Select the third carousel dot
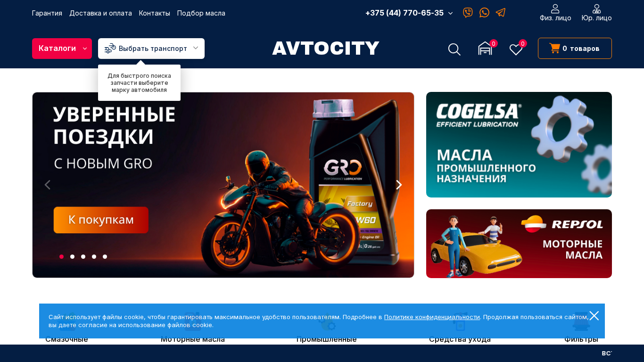 coord(83,256)
